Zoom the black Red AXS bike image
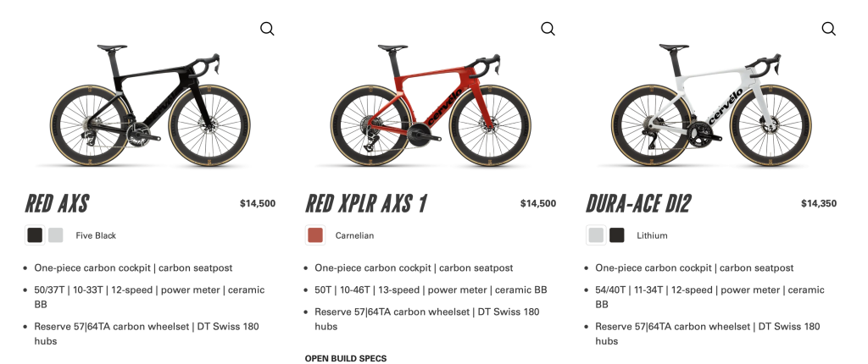 pyautogui.click(x=267, y=29)
